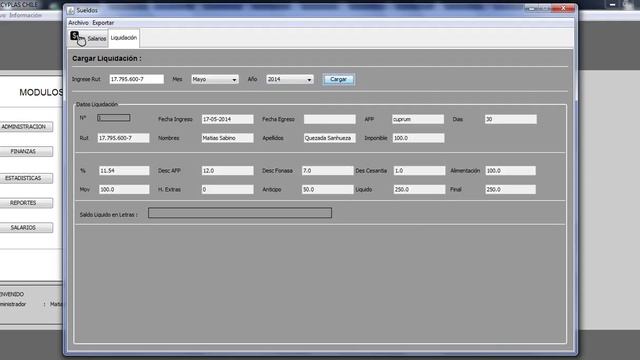Click the Sueldos window title icon

click(71, 10)
